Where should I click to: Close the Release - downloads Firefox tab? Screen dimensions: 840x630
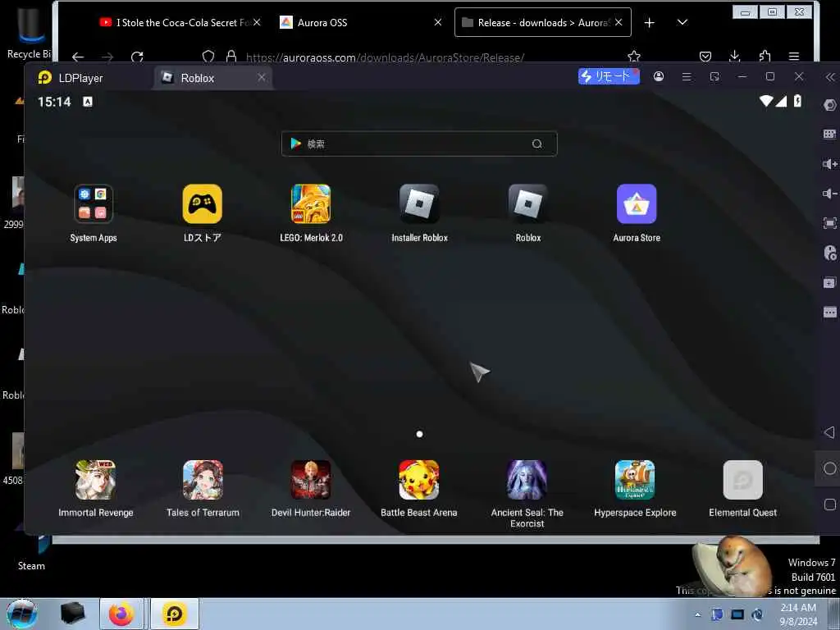(x=619, y=22)
